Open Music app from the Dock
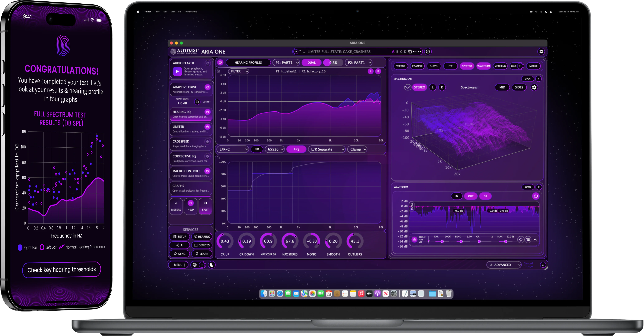The image size is (644, 336). 361,293
